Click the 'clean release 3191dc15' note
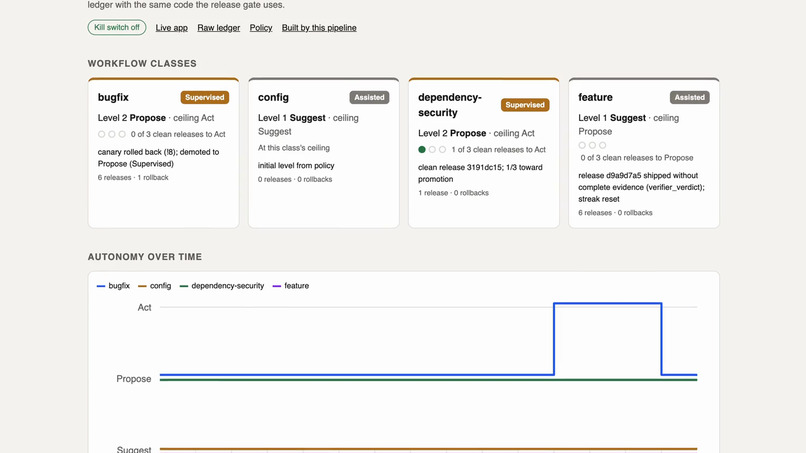Viewport: 806px width, 453px height. [x=480, y=173]
